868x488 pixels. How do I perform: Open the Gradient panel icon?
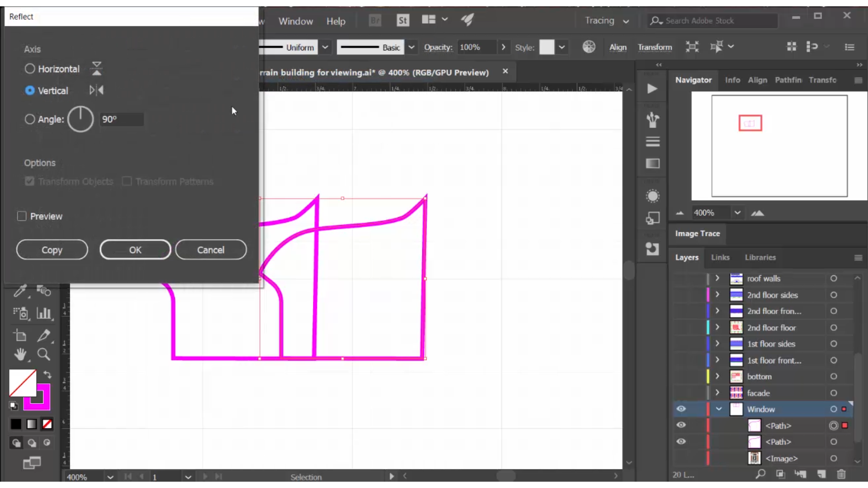pos(652,164)
